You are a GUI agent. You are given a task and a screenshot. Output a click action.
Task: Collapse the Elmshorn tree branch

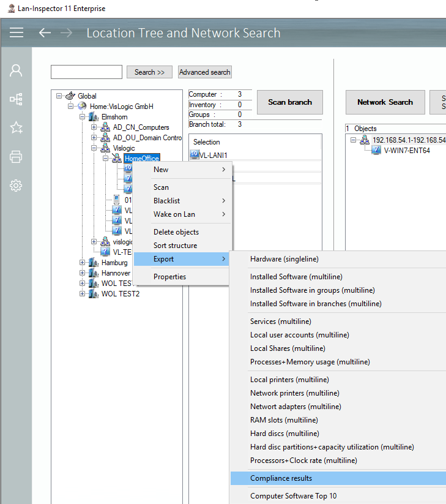[x=83, y=117]
